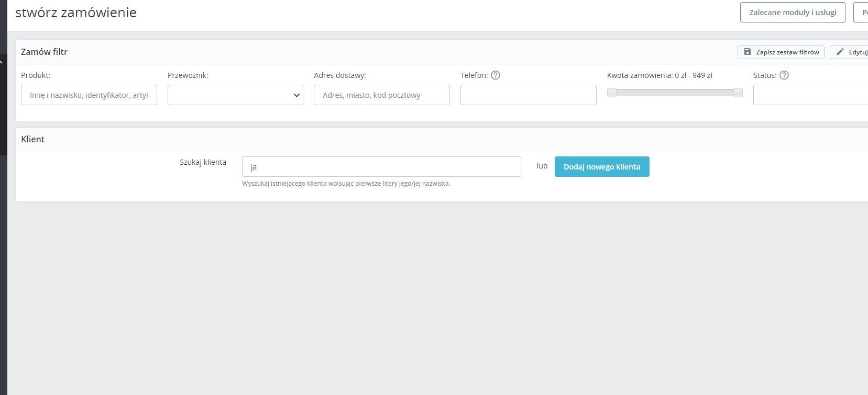Click the 'Klient' panel heading

pos(32,139)
